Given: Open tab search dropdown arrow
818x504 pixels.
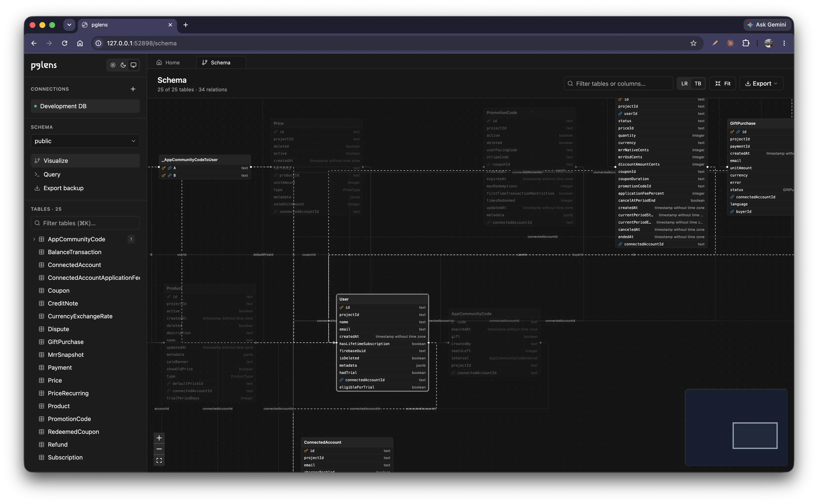Looking at the screenshot, I should [x=69, y=25].
